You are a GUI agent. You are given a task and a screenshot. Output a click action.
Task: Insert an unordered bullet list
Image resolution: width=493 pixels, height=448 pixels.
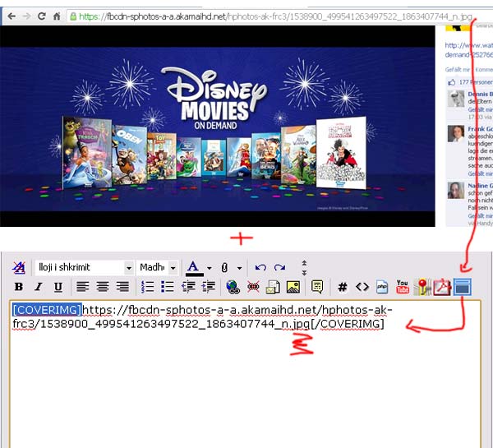(x=168, y=287)
